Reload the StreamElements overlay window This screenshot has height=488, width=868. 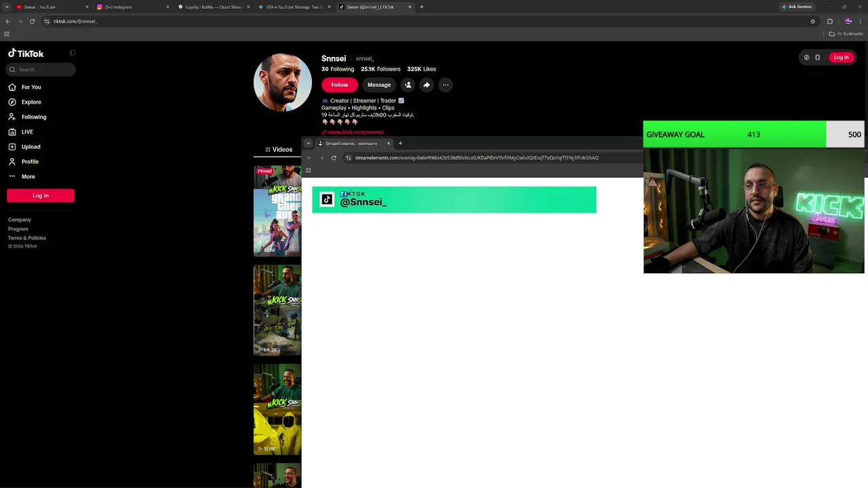334,158
